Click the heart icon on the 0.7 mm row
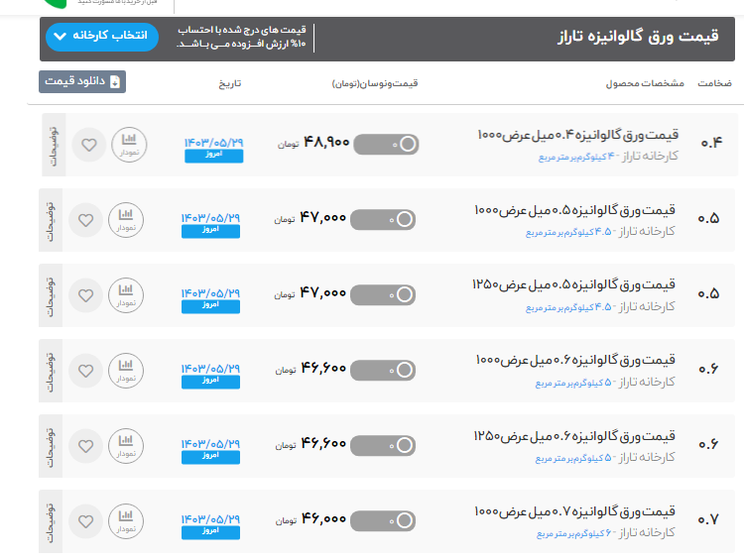 [x=86, y=520]
